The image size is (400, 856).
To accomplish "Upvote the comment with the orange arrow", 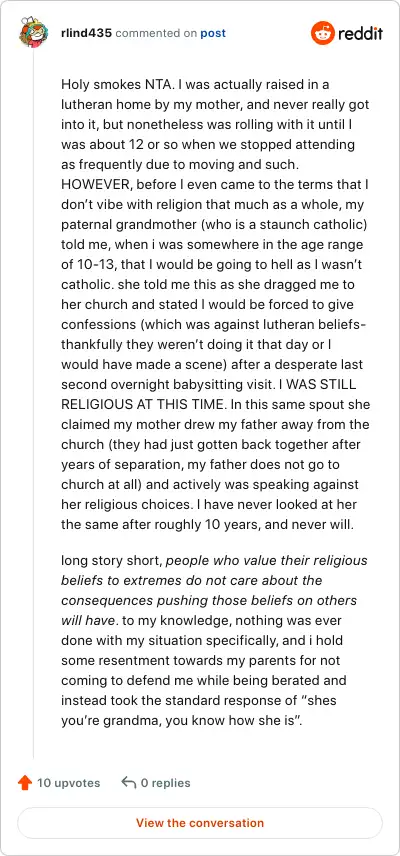I will click(x=25, y=783).
